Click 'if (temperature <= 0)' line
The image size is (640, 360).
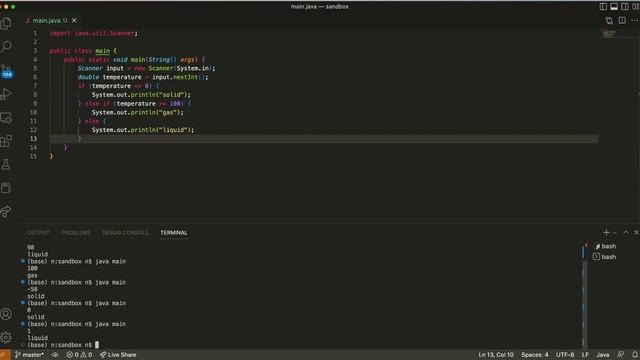click(118, 86)
